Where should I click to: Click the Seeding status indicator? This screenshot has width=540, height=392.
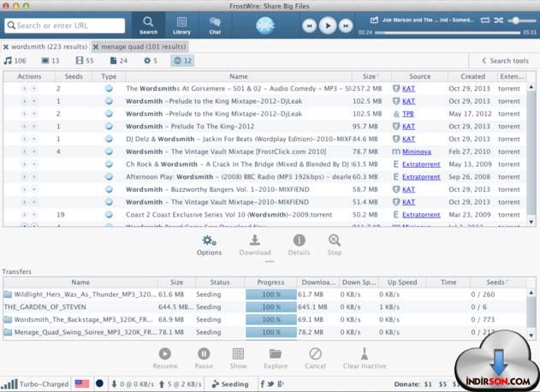coord(230,384)
